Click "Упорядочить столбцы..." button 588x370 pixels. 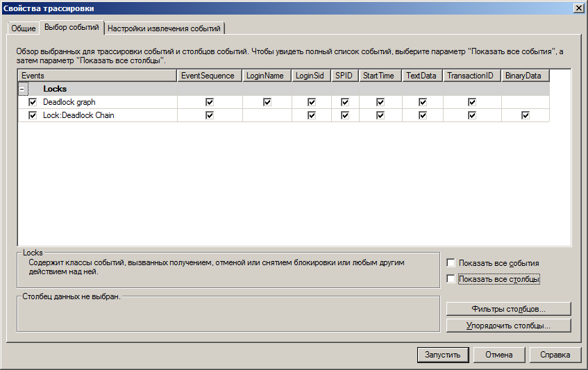(x=508, y=326)
